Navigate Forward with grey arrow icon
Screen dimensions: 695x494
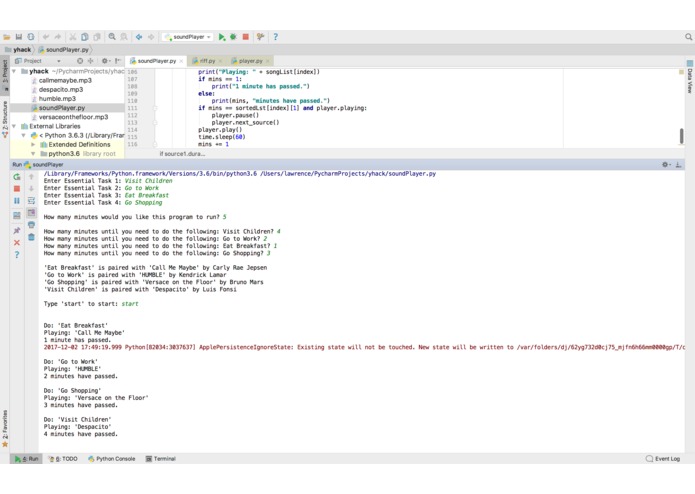coord(151,37)
